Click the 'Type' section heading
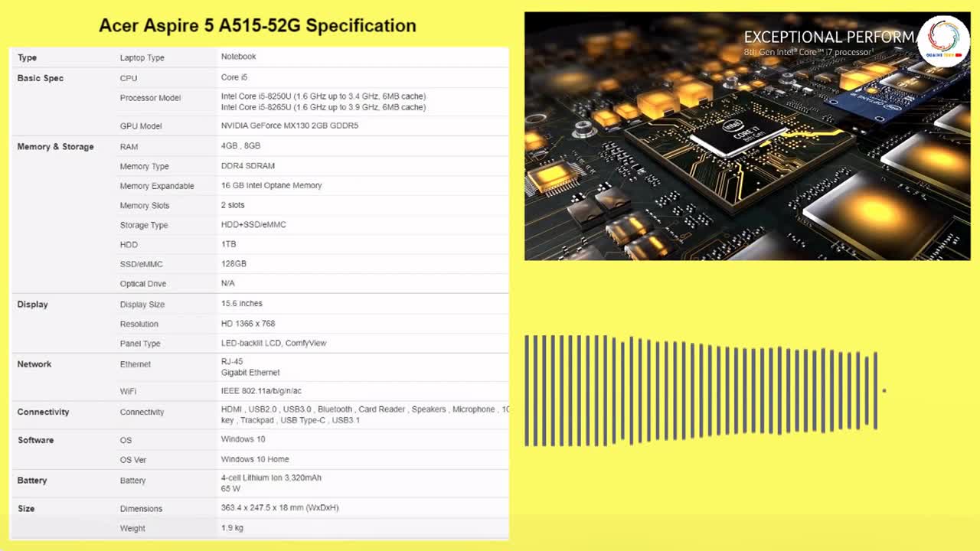 tap(27, 57)
